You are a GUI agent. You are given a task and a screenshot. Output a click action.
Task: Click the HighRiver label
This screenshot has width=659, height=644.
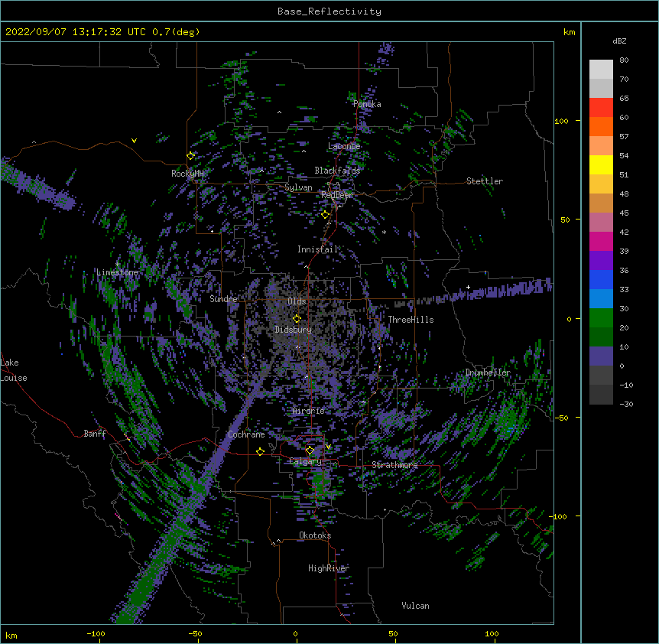329,568
